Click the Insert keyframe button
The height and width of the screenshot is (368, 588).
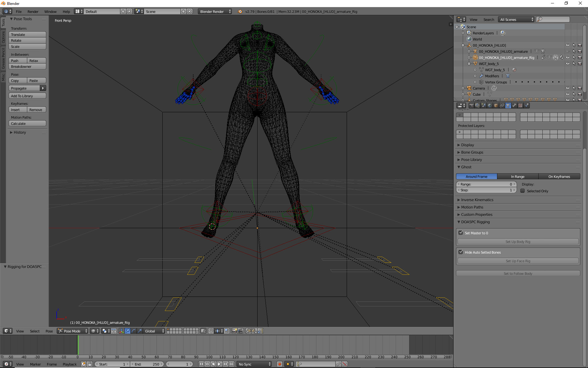(18, 110)
